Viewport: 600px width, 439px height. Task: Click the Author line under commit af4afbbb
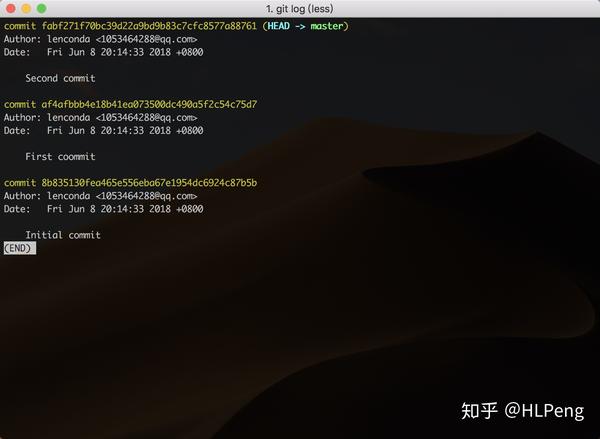(101, 118)
